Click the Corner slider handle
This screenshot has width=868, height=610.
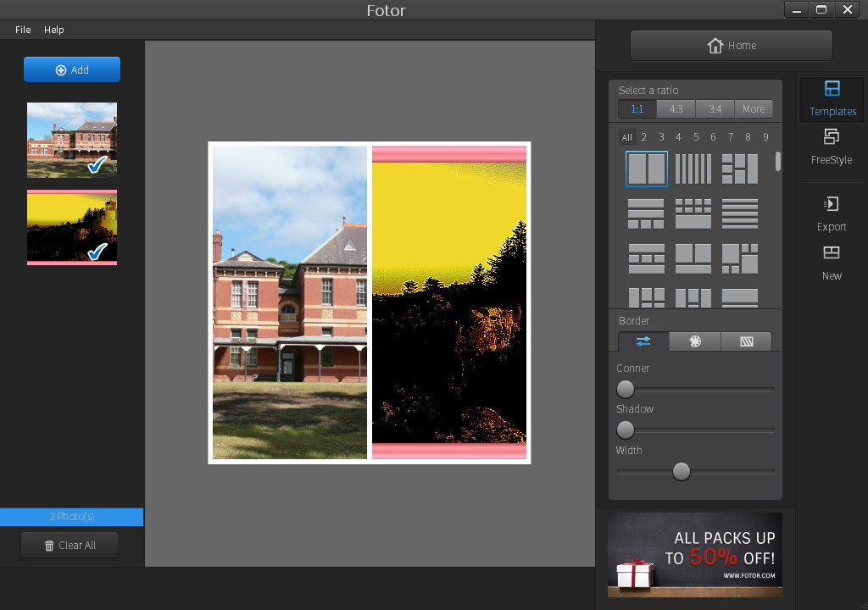[626, 389]
